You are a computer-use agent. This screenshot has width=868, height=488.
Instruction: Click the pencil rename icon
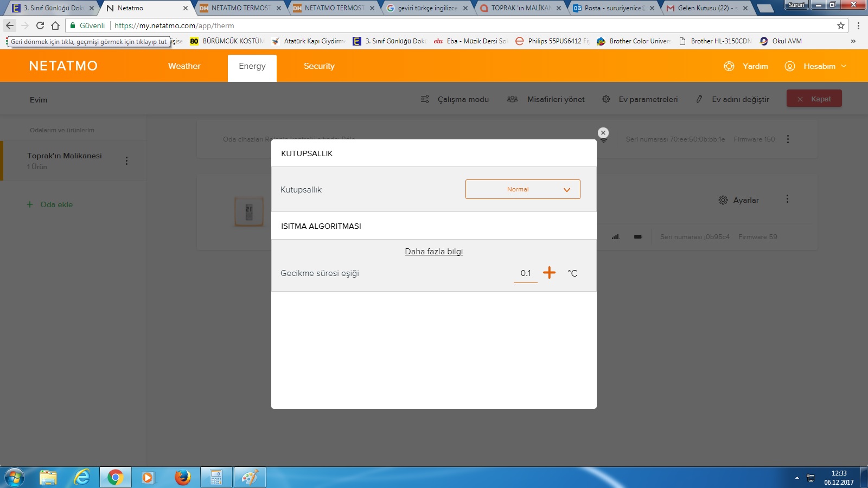click(x=699, y=99)
